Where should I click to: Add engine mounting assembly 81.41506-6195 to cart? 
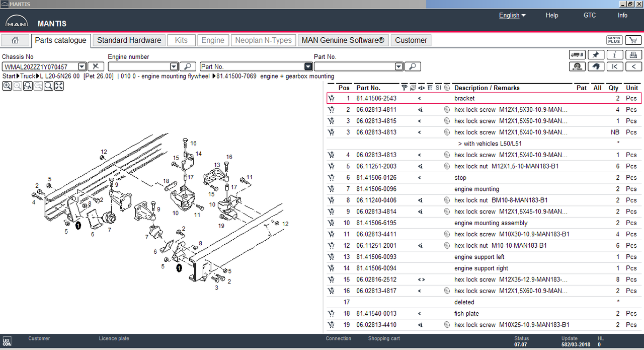[331, 223]
